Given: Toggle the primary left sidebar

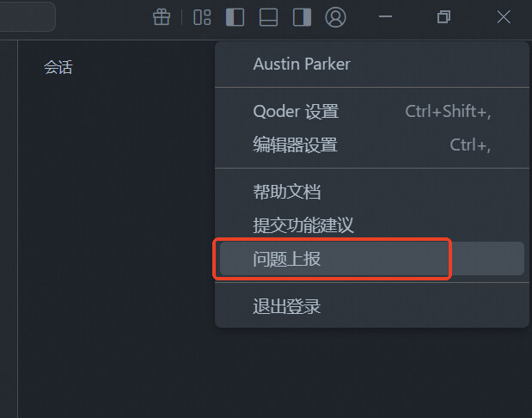Looking at the screenshot, I should (x=235, y=17).
